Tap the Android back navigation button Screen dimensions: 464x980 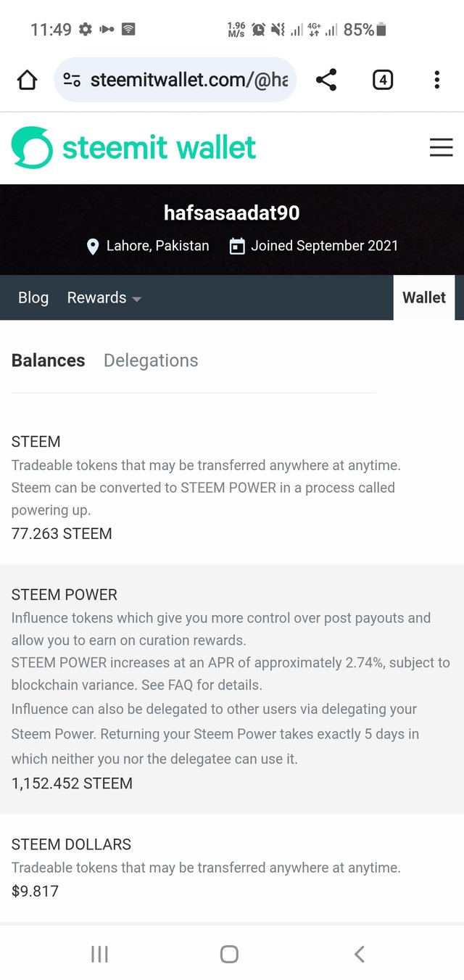click(x=359, y=954)
